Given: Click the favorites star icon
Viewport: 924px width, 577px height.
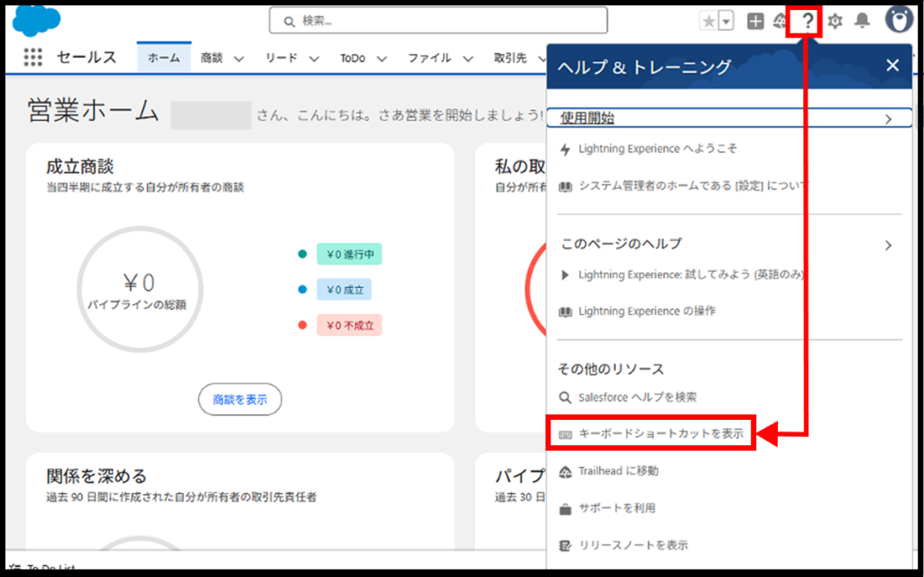Looking at the screenshot, I should click(x=708, y=21).
